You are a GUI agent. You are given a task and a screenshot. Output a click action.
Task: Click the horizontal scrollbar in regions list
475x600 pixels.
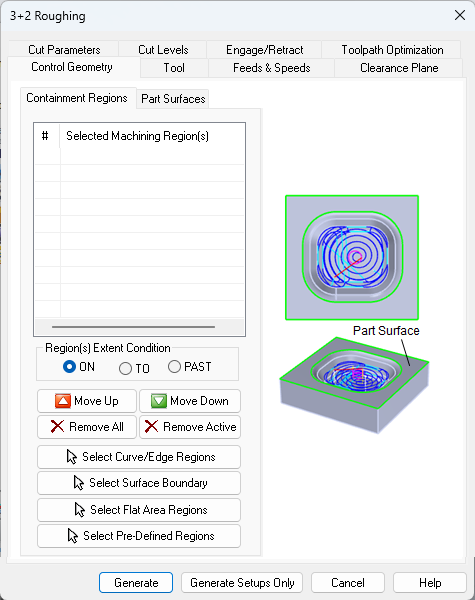pos(133,327)
